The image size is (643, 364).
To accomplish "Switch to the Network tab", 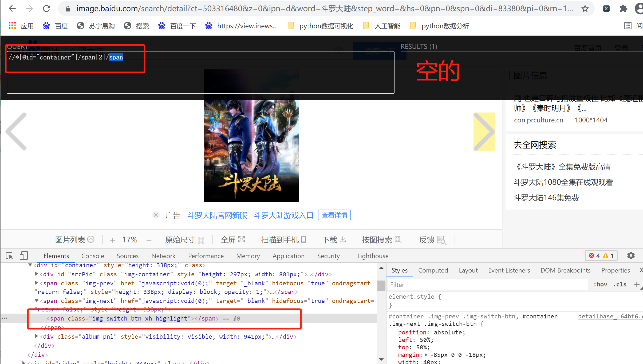I will tap(163, 256).
